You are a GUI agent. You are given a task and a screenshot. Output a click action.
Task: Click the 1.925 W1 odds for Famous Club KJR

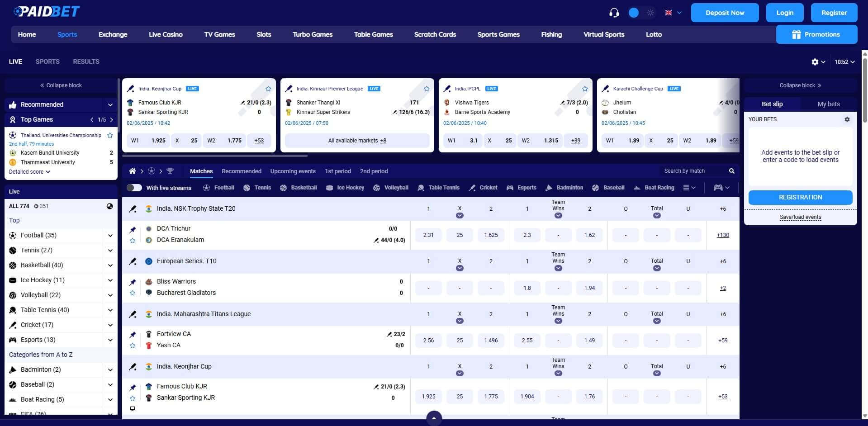[x=428, y=397]
